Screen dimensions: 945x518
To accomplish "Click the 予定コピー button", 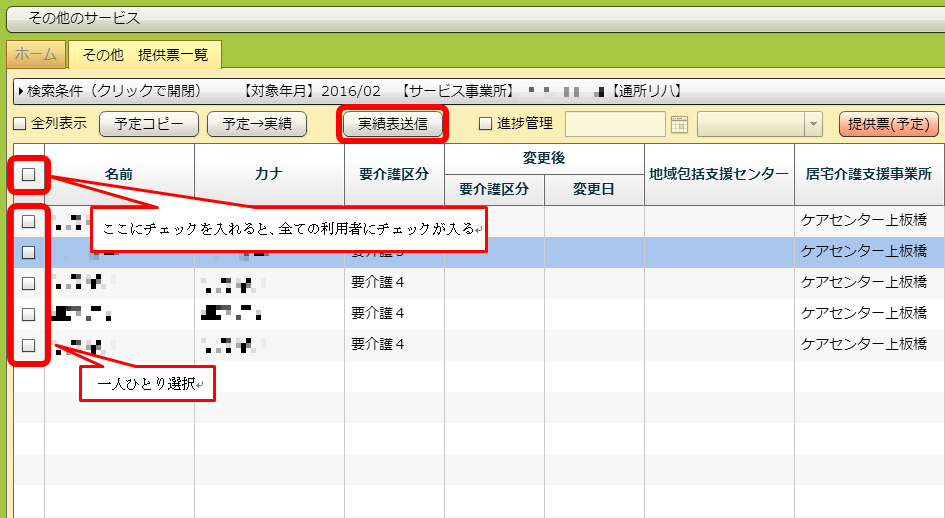I will (x=148, y=124).
